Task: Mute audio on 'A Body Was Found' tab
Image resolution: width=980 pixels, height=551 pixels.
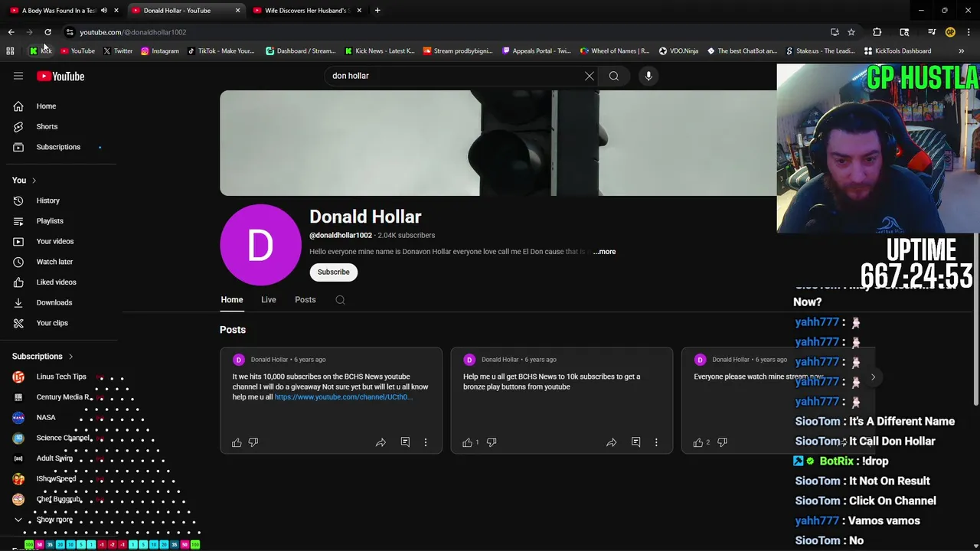Action: [104, 11]
